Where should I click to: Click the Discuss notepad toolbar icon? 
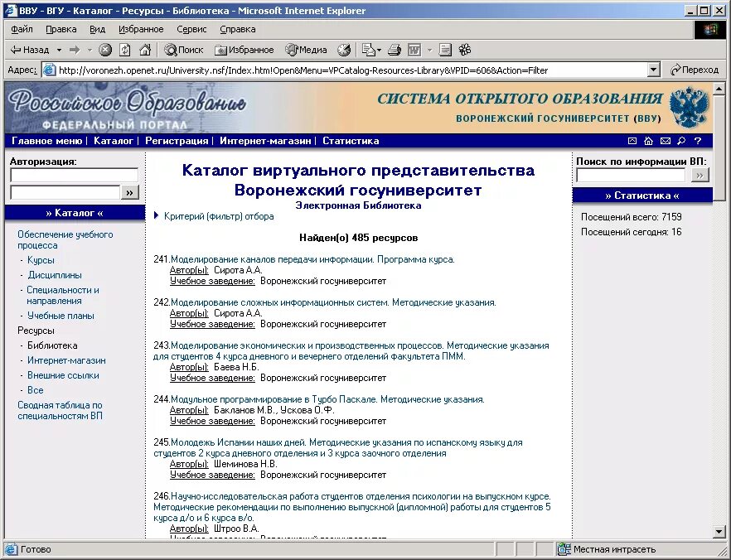(446, 50)
